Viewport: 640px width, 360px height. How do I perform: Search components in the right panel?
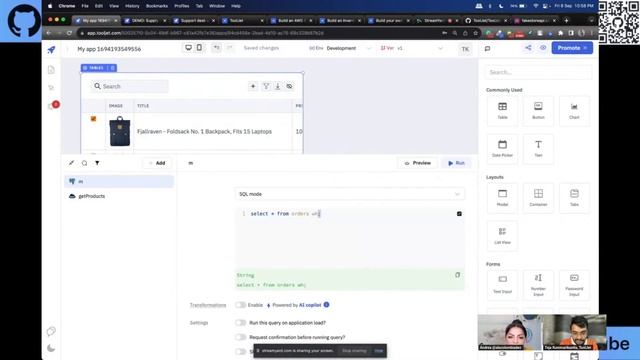point(538,72)
